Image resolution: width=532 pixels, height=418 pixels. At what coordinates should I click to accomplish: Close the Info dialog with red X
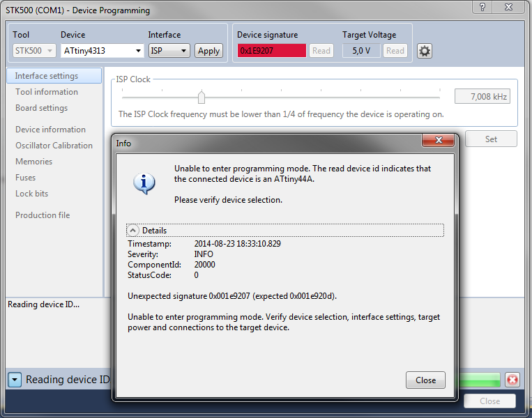(439, 140)
